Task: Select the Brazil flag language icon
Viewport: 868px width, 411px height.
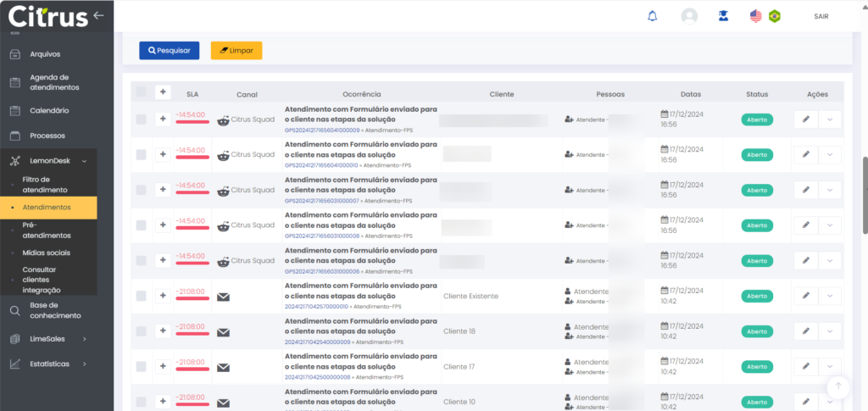Action: [x=775, y=16]
